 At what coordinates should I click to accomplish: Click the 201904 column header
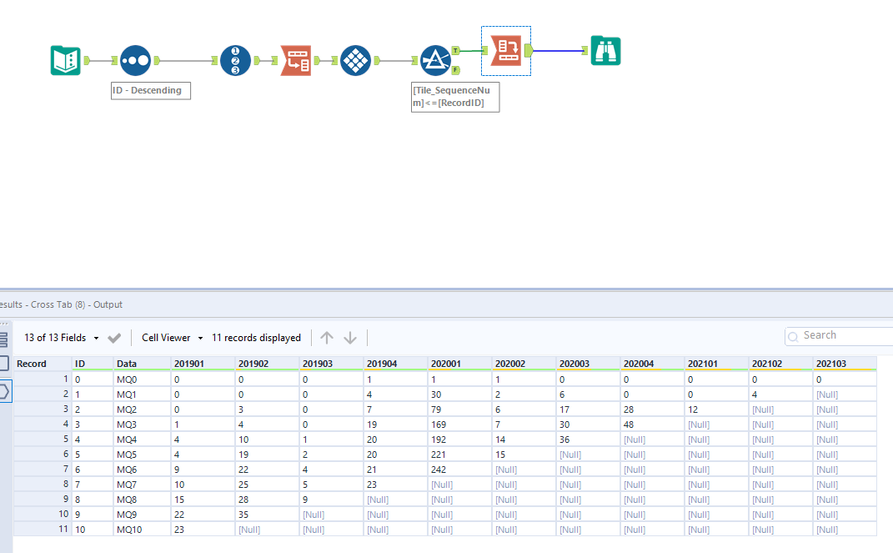396,363
